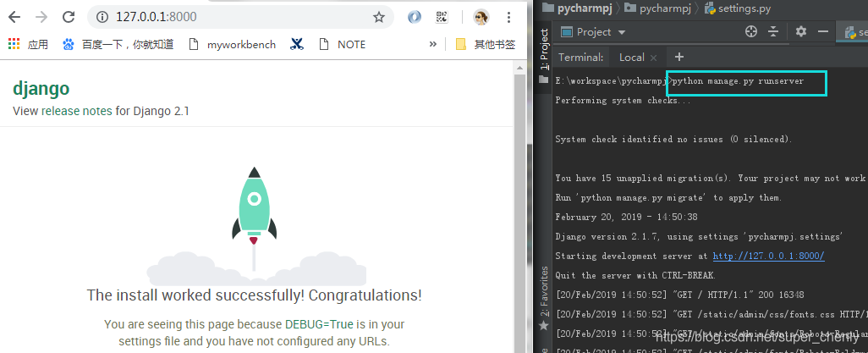The image size is (868, 353).
Task: Open site information icon in address bar
Action: point(102,17)
